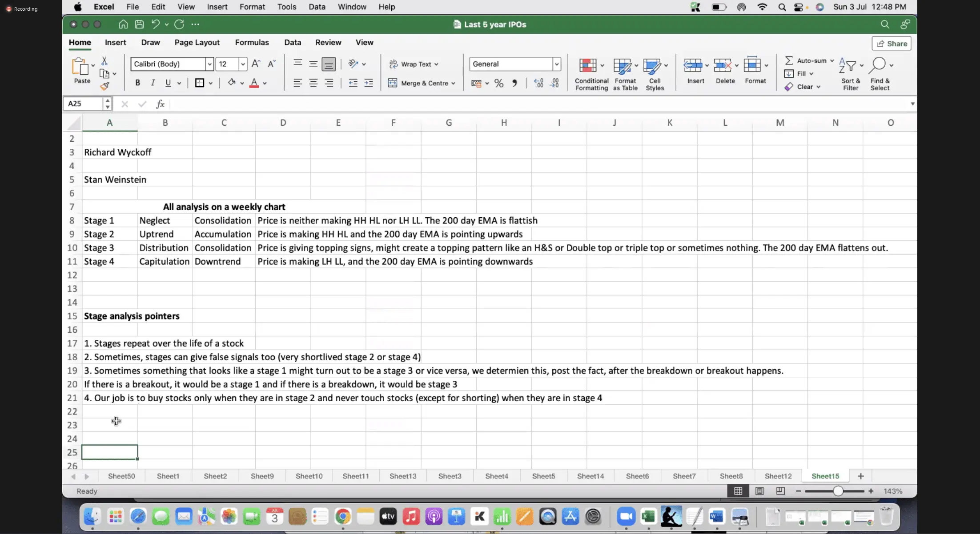Click the Save icon in title bar

tap(139, 24)
